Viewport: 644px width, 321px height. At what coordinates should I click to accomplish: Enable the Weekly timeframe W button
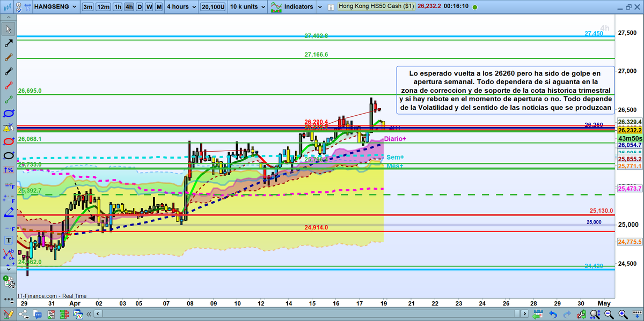pyautogui.click(x=149, y=7)
